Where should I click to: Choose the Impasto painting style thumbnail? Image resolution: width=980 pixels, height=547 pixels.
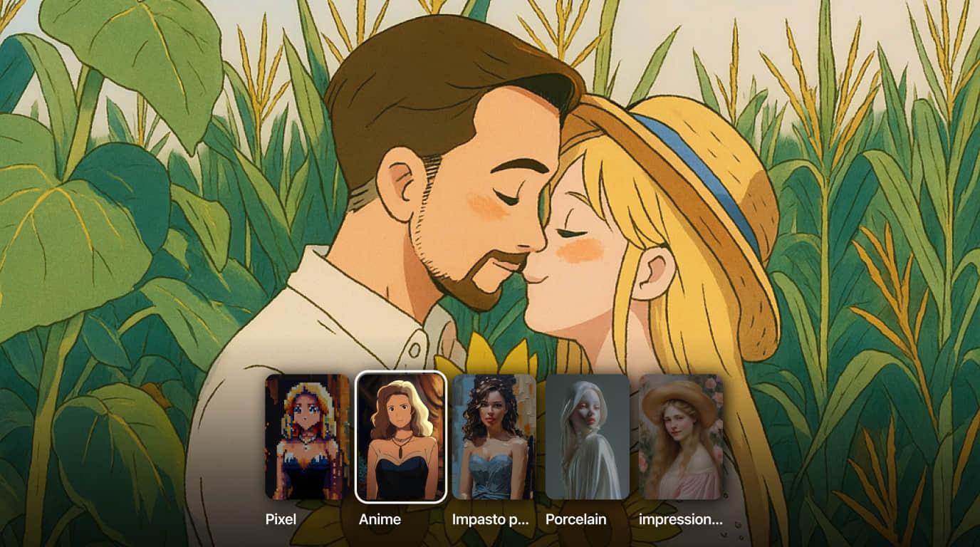point(494,437)
